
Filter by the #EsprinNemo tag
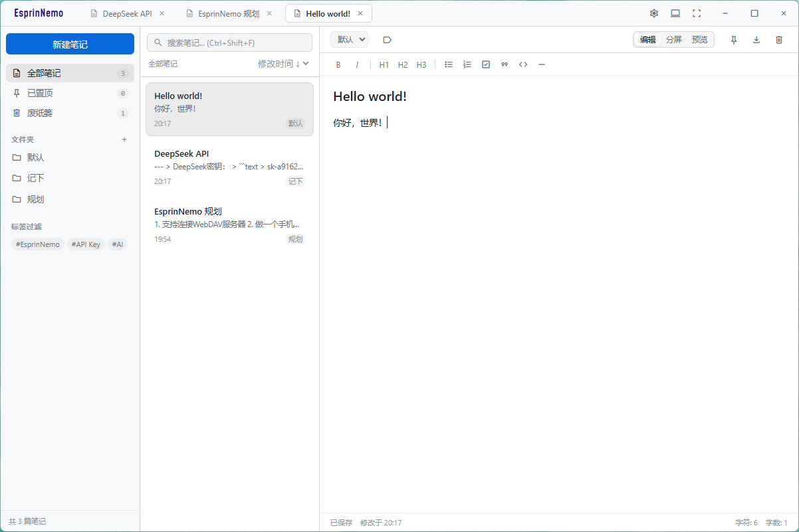(x=38, y=244)
